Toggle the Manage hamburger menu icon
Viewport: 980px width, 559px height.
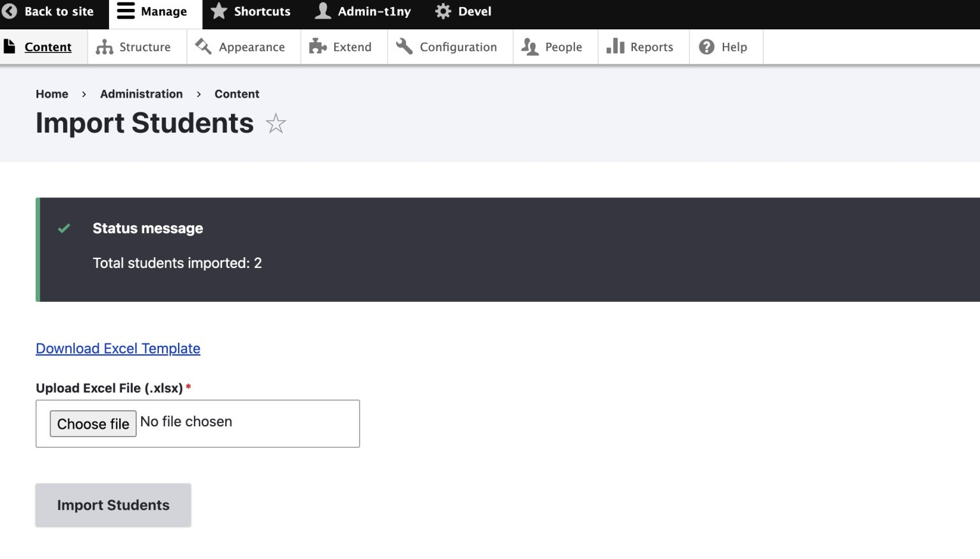click(x=126, y=11)
